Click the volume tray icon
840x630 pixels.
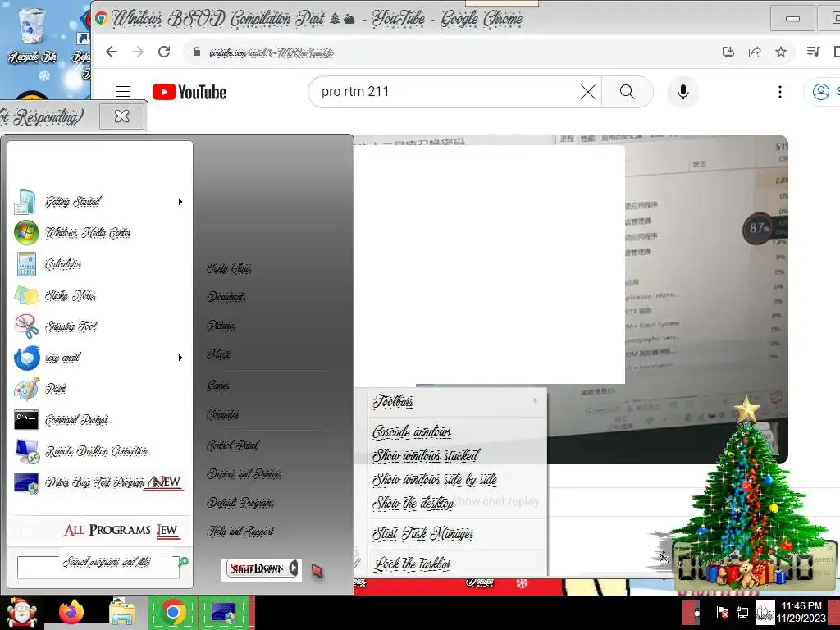click(x=765, y=612)
